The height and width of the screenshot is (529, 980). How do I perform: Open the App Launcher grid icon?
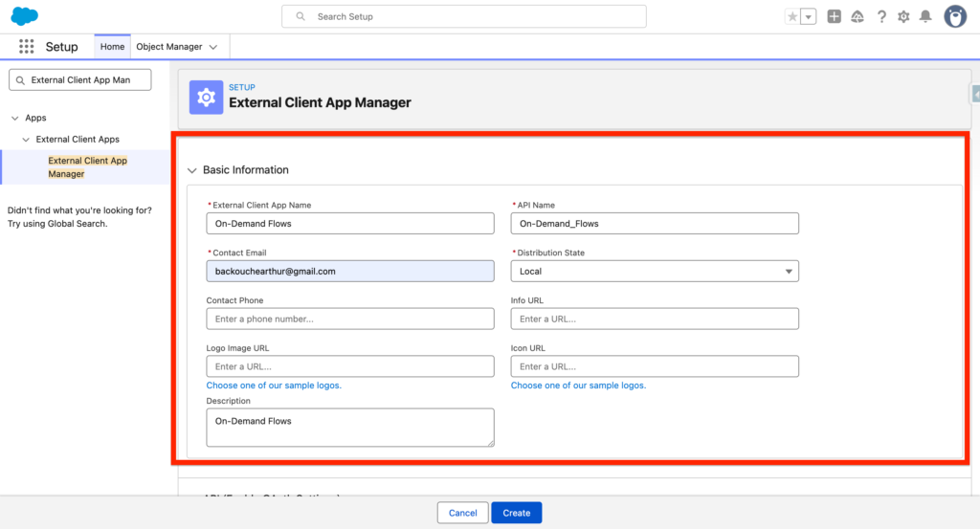point(26,47)
